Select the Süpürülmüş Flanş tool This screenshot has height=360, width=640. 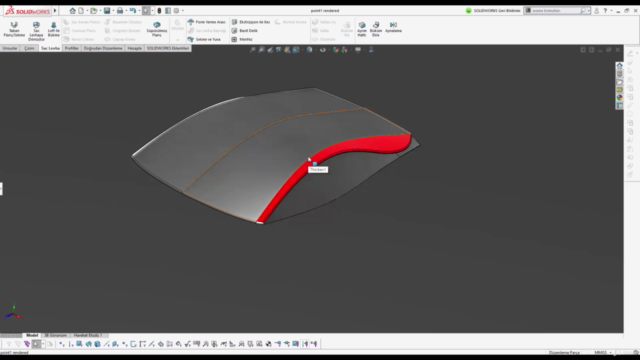(157, 29)
